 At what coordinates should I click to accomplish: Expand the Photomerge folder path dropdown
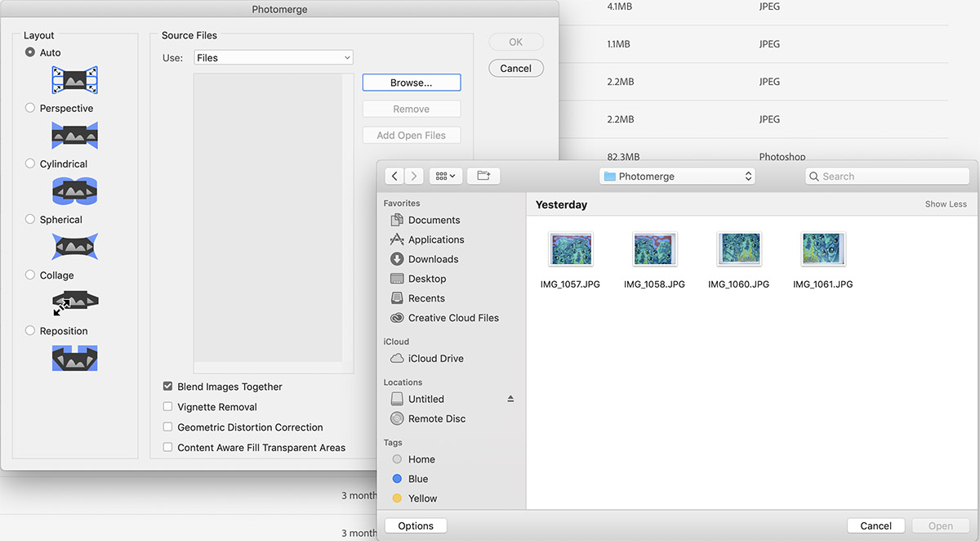point(677,177)
